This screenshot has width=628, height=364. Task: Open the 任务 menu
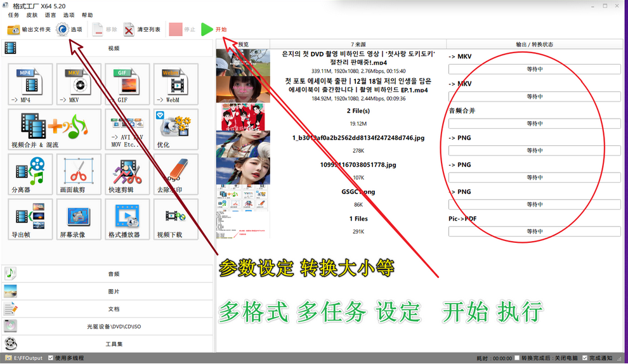click(x=13, y=15)
